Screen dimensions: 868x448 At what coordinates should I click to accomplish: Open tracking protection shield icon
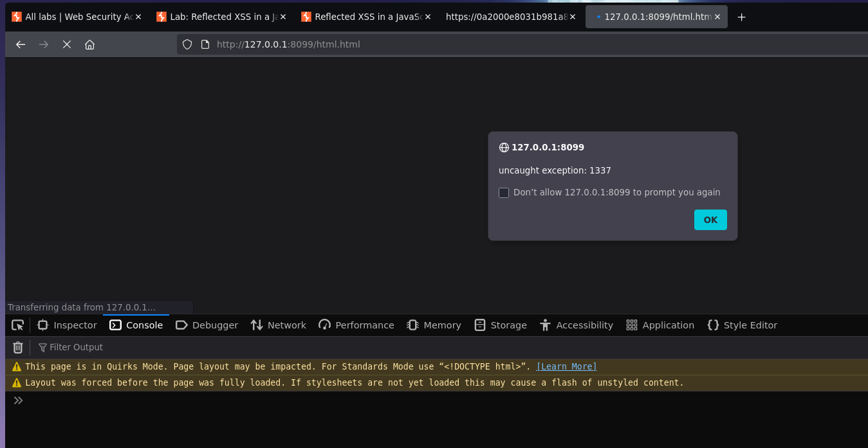(x=187, y=44)
